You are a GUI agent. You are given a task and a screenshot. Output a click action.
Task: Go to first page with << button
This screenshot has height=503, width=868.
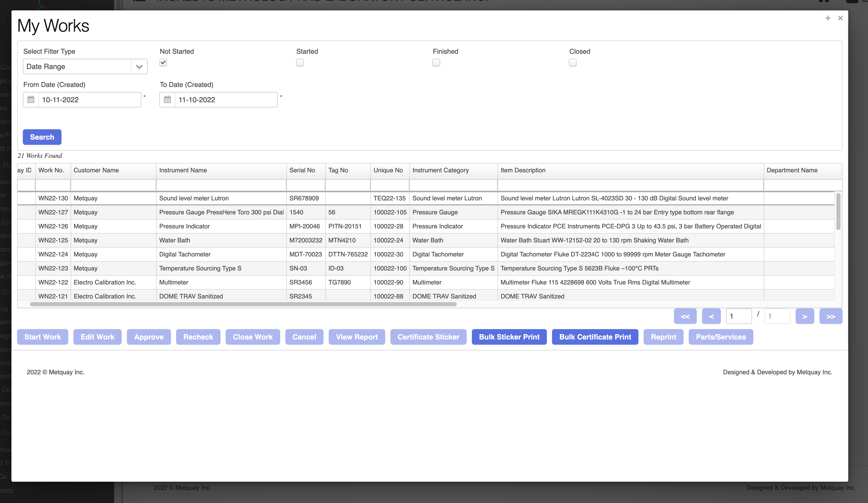click(685, 316)
